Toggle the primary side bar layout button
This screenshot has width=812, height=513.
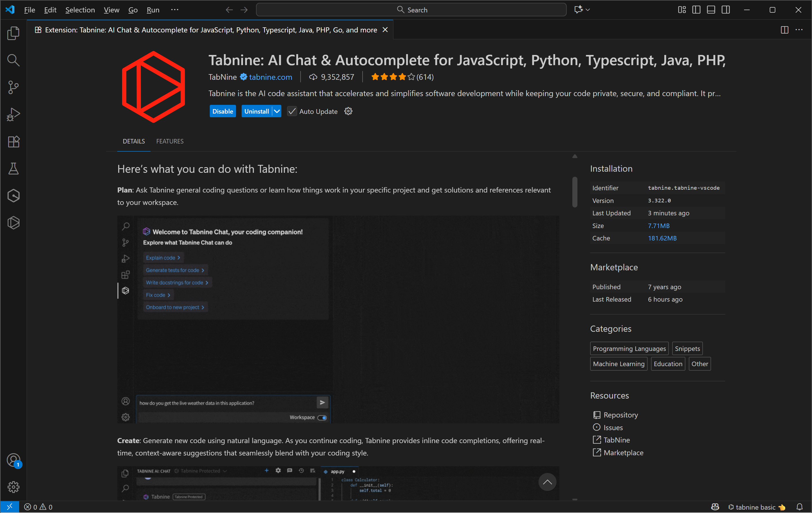[x=696, y=10]
